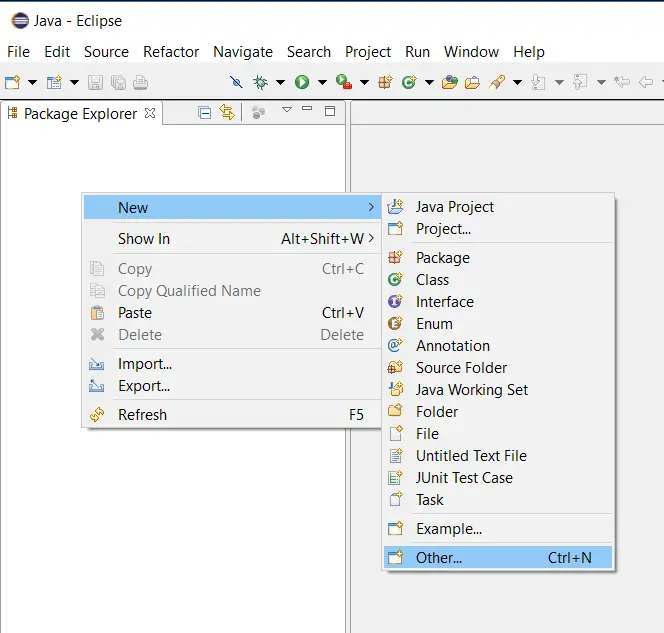664x633 pixels.
Task: Open the Run dropdown arrow
Action: (x=322, y=82)
